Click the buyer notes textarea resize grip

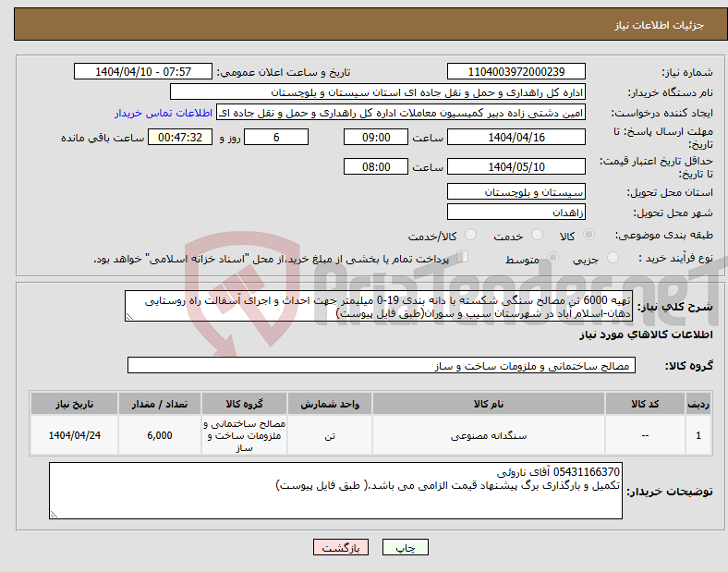click(54, 514)
